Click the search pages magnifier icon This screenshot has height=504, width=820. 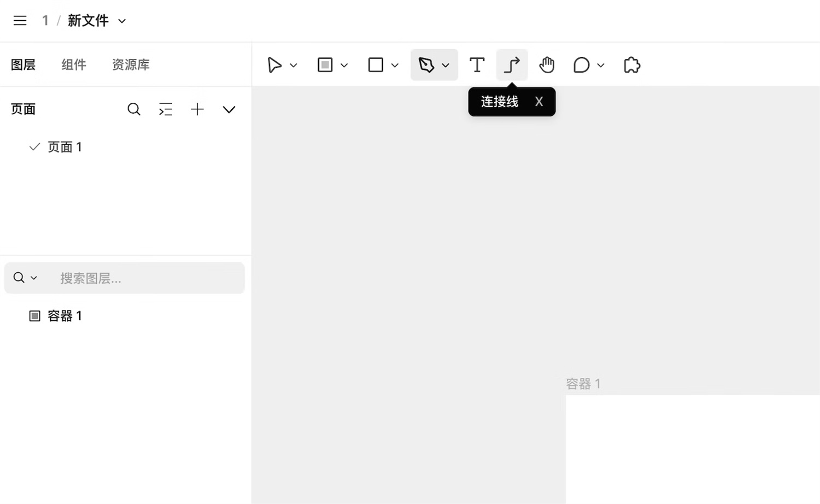[134, 109]
